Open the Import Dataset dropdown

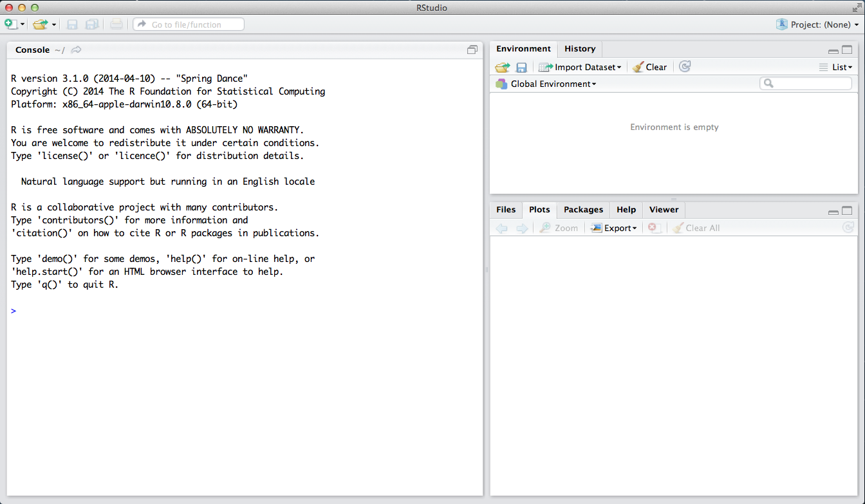(580, 67)
